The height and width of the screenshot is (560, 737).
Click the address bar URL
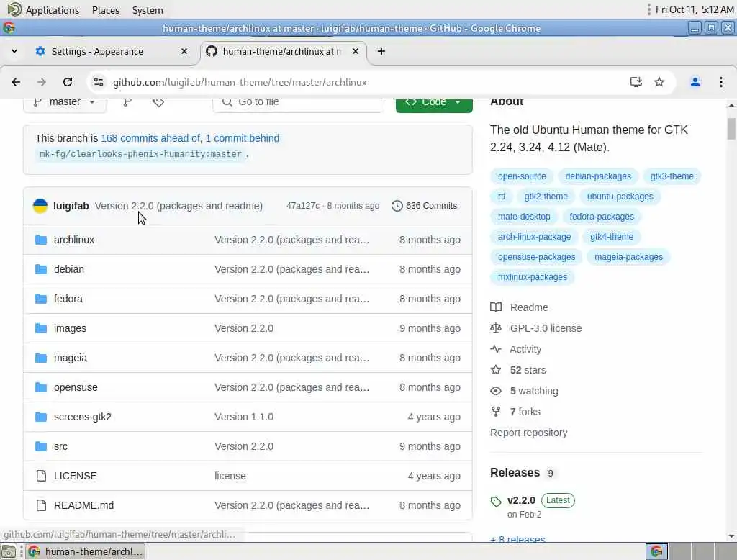point(240,82)
